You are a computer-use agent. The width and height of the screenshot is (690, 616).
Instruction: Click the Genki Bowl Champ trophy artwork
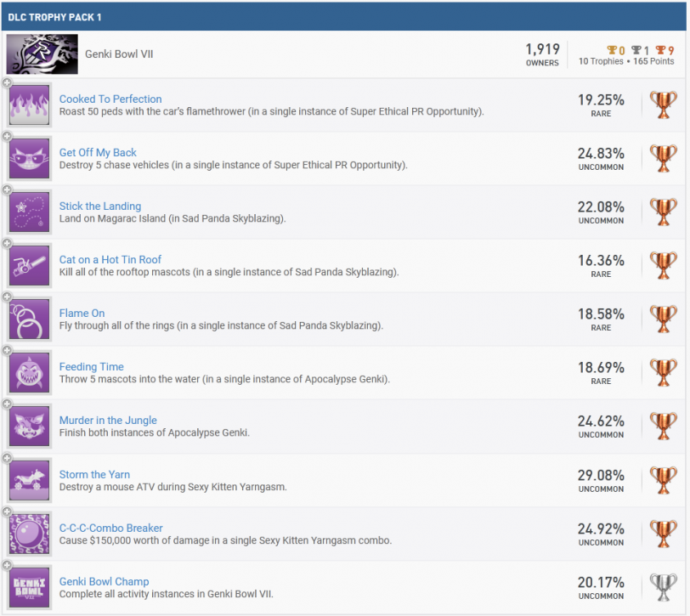tap(29, 586)
